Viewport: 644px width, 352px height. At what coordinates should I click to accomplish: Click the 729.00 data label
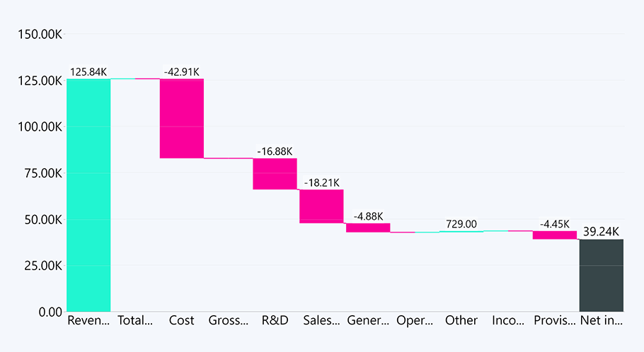[461, 224]
